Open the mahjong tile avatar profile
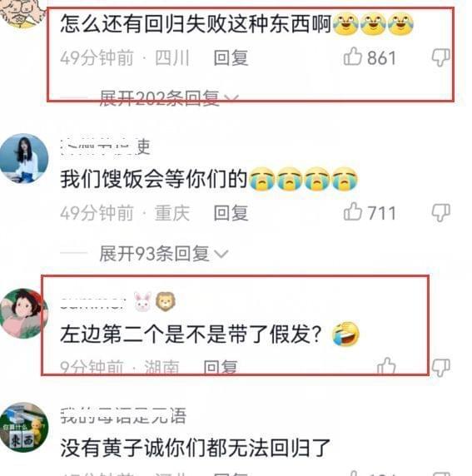472x476 pixels. [23, 428]
